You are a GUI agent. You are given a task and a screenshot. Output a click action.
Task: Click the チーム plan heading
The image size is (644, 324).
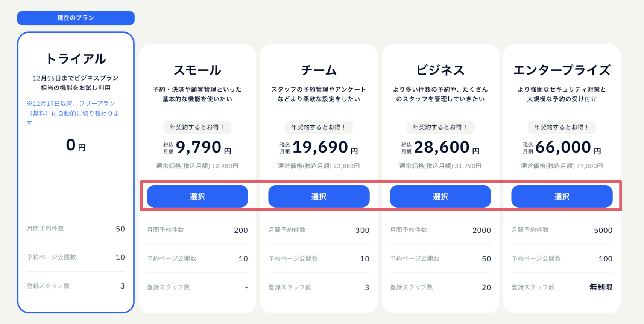point(319,70)
